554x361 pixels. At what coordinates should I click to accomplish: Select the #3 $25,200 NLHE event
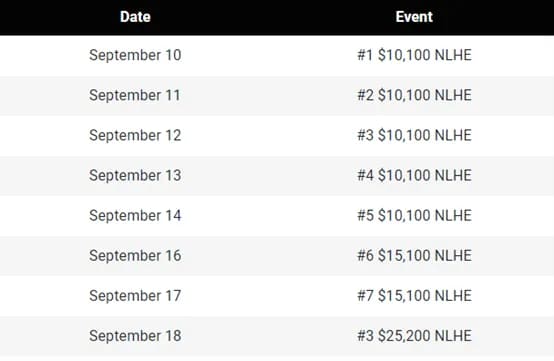click(414, 336)
